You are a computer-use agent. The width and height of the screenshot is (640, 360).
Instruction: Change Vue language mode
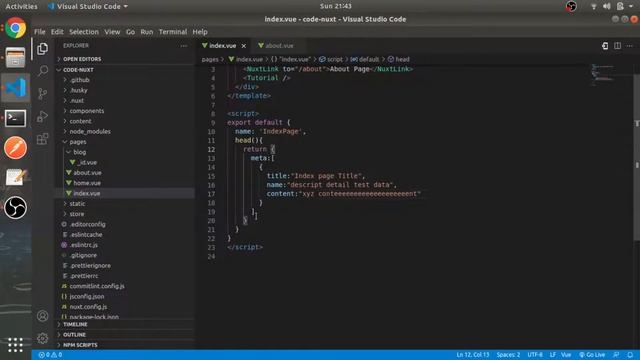coord(566,355)
